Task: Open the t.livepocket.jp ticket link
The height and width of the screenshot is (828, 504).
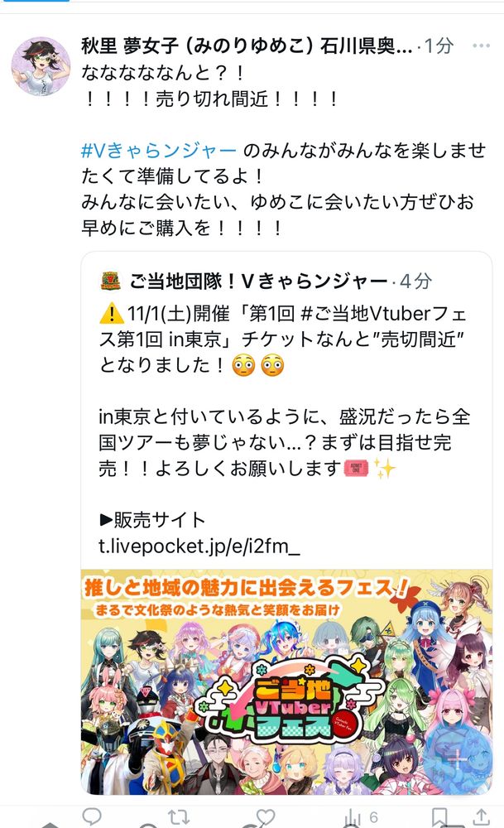Action: click(199, 546)
